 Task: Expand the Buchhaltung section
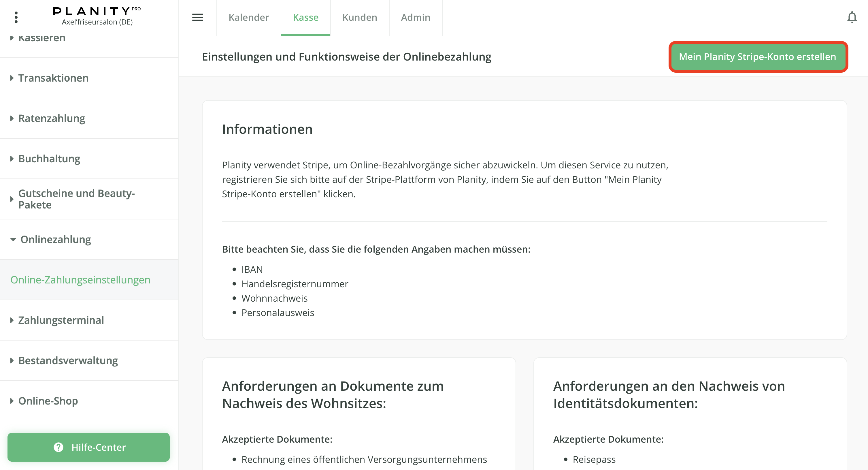[49, 159]
